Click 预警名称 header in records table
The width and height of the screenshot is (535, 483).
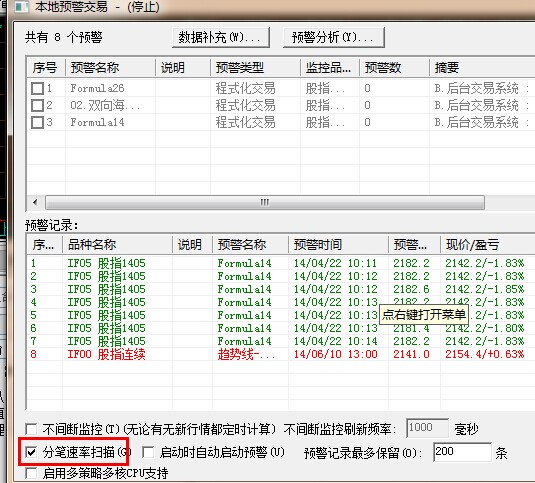click(x=250, y=245)
